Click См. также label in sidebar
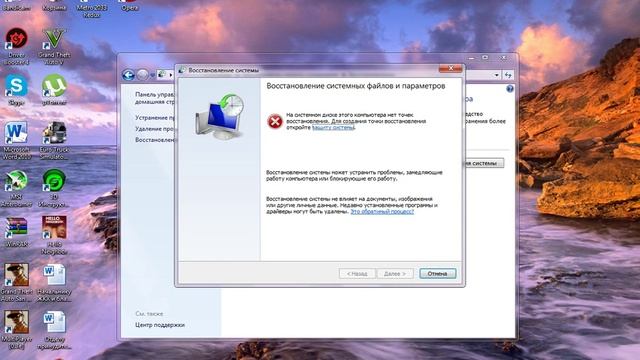The image size is (640, 360). click(x=149, y=313)
